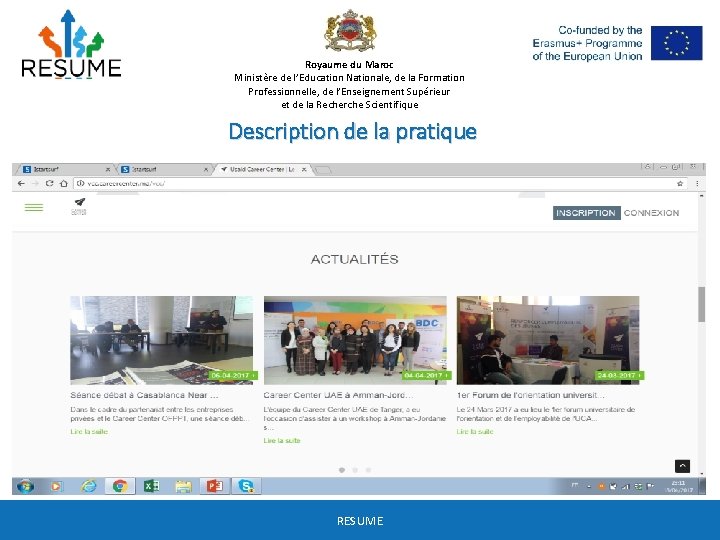Viewport: 720px width, 540px height.
Task: Click the network signal tray icon
Action: pyautogui.click(x=625, y=486)
